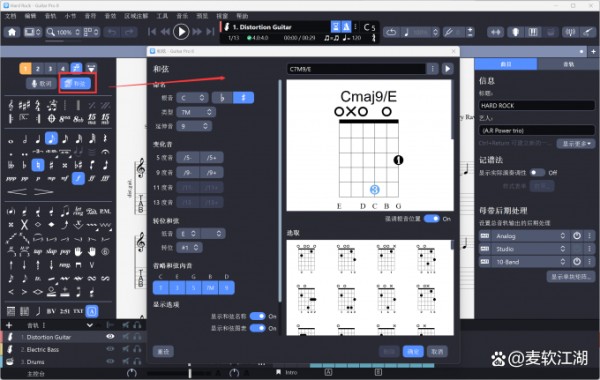Viewport: 600px width, 380px height.
Task: Play the Cmaj9/E chord preview
Action: [447, 69]
